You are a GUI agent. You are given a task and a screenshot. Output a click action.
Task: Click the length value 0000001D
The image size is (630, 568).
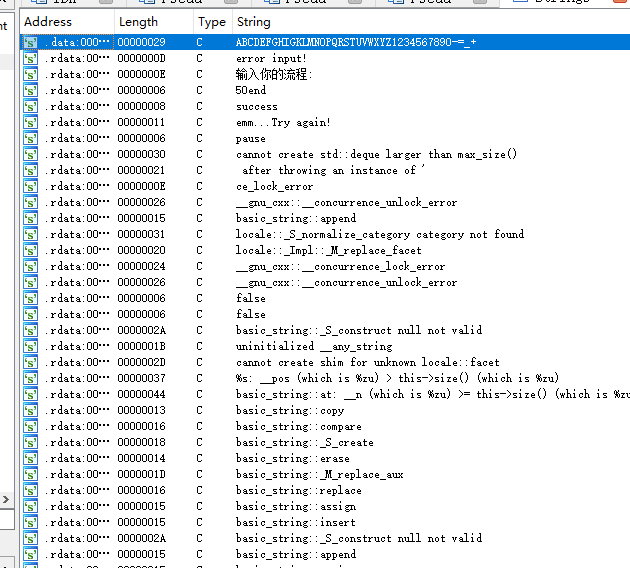pos(141,474)
